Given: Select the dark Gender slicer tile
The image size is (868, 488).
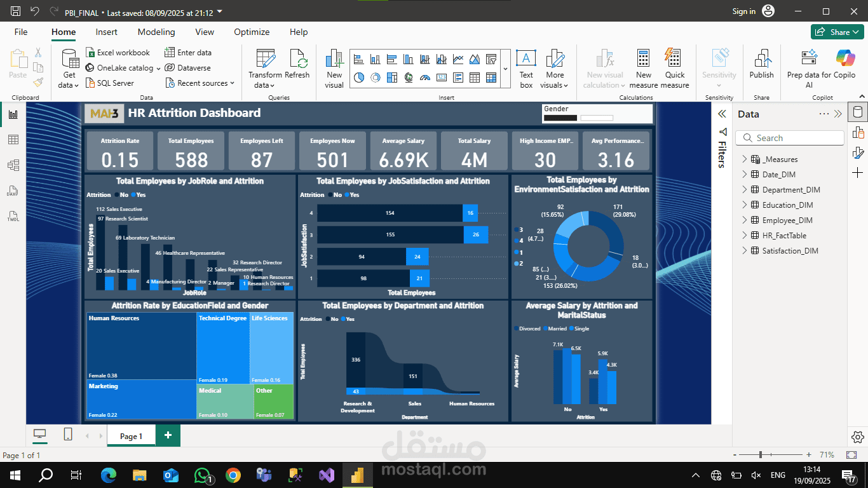Looking at the screenshot, I should tap(560, 118).
